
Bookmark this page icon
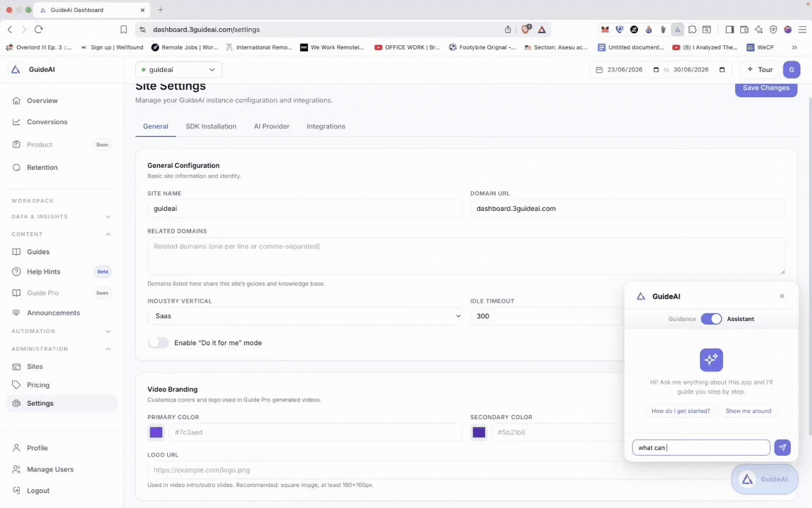click(123, 30)
